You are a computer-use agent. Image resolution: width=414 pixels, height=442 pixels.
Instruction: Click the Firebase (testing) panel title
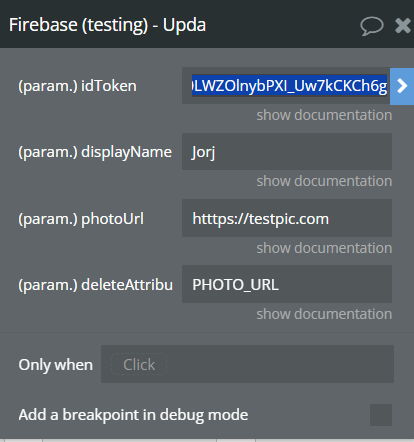coord(107,25)
